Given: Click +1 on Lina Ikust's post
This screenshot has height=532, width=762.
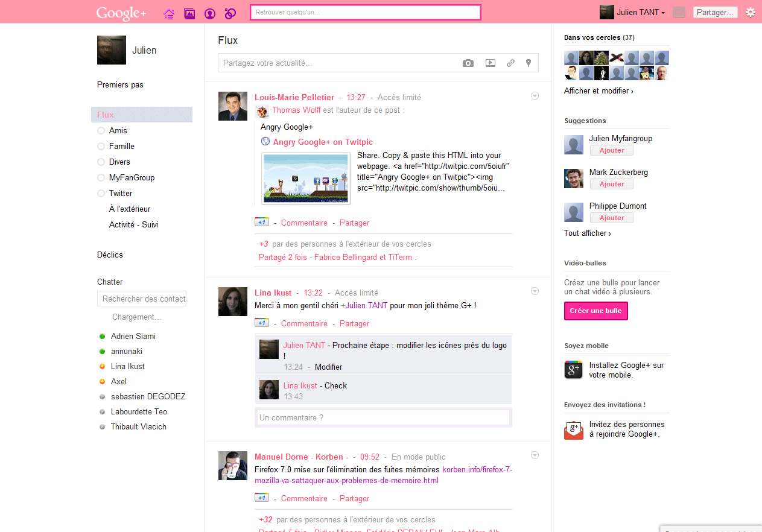Looking at the screenshot, I should pyautogui.click(x=261, y=323).
